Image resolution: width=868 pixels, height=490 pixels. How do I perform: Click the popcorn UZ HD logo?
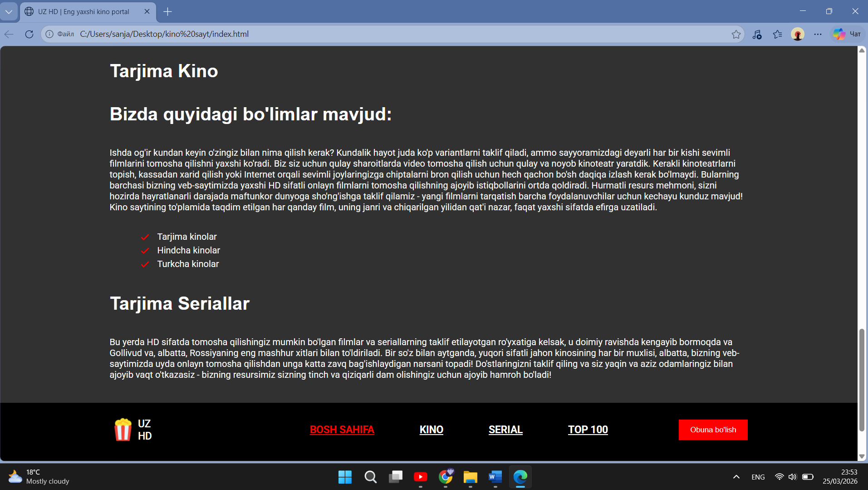(x=132, y=430)
